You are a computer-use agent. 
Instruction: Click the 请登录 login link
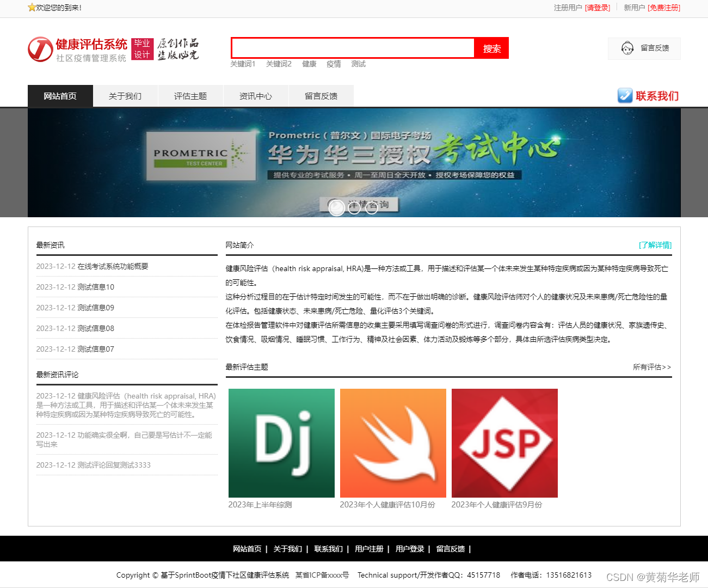[x=598, y=8]
